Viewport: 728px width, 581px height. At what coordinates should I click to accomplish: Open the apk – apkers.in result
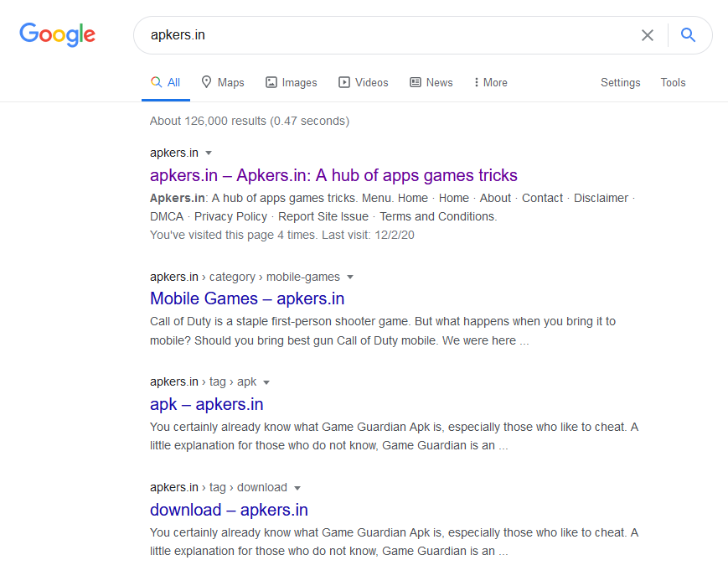tap(207, 404)
